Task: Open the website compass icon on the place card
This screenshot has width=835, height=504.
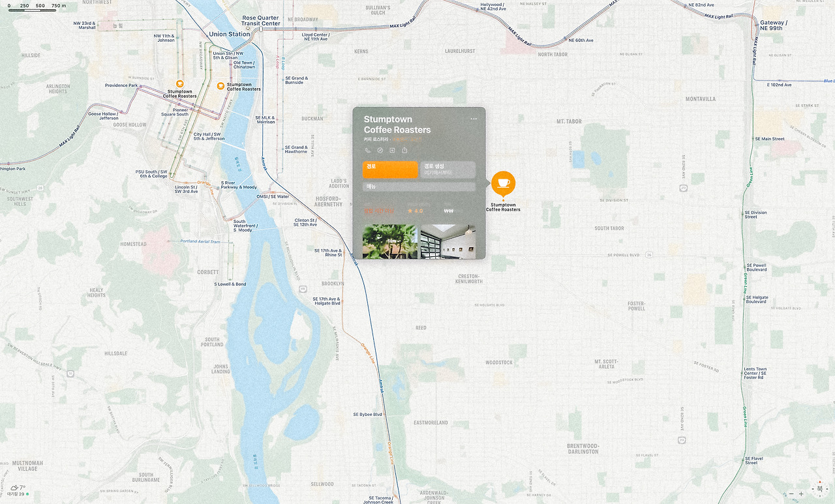Action: [x=380, y=151]
